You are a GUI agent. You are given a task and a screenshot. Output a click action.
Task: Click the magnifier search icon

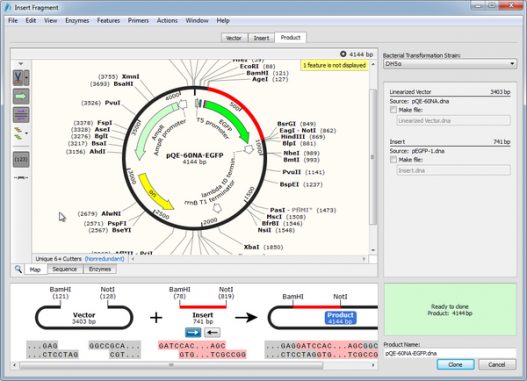point(18,269)
